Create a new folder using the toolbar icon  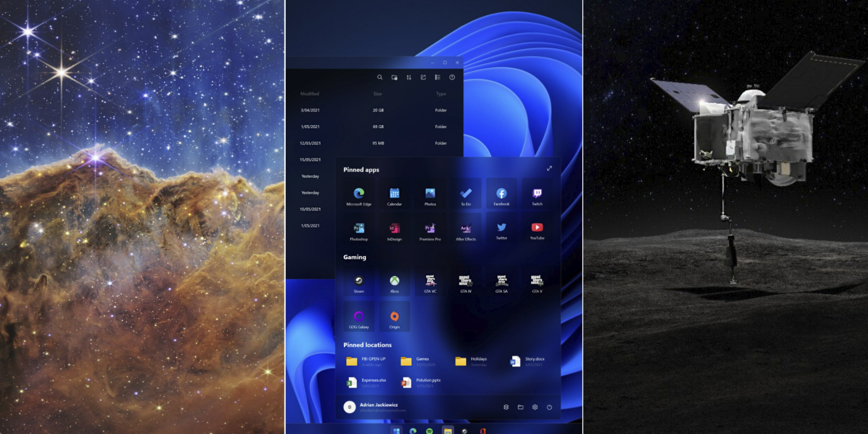click(x=394, y=77)
